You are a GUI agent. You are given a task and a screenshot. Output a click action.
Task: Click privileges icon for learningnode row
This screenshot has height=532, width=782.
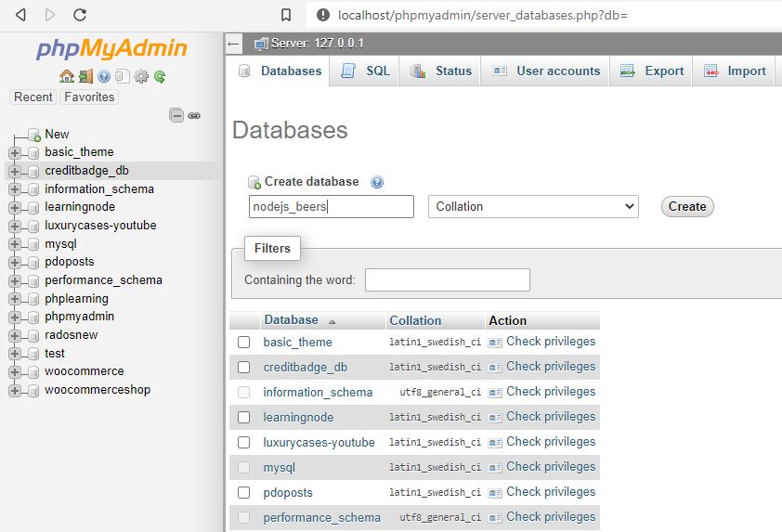[495, 417]
